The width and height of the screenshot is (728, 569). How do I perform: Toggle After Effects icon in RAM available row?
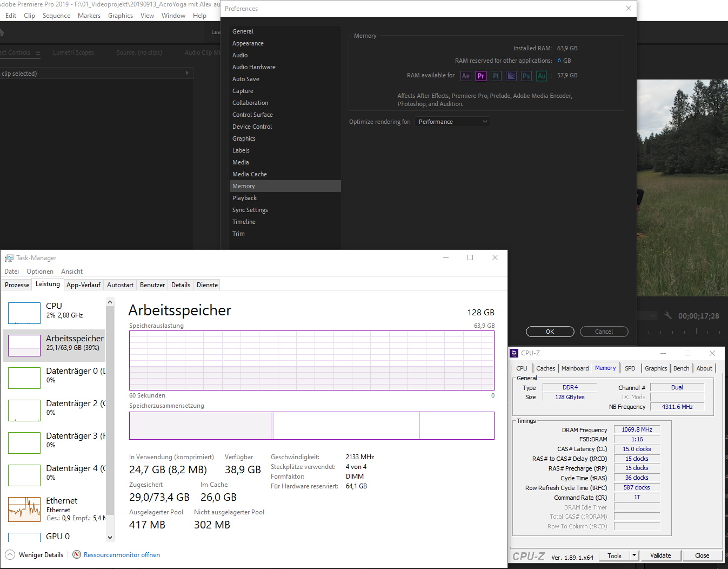click(466, 76)
